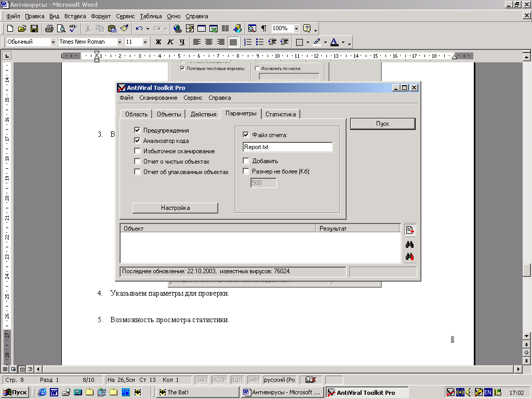
Task: Sort by the Результат column header
Action: pos(357,229)
